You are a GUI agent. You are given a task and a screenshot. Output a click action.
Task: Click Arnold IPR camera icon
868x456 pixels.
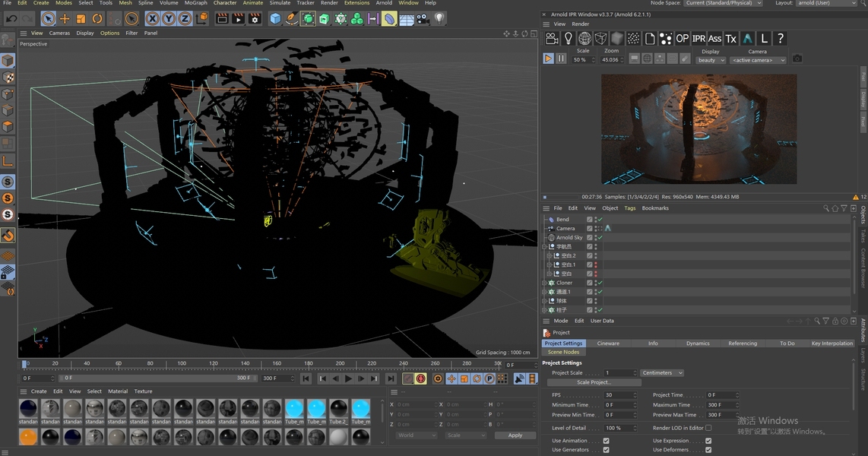coord(552,38)
